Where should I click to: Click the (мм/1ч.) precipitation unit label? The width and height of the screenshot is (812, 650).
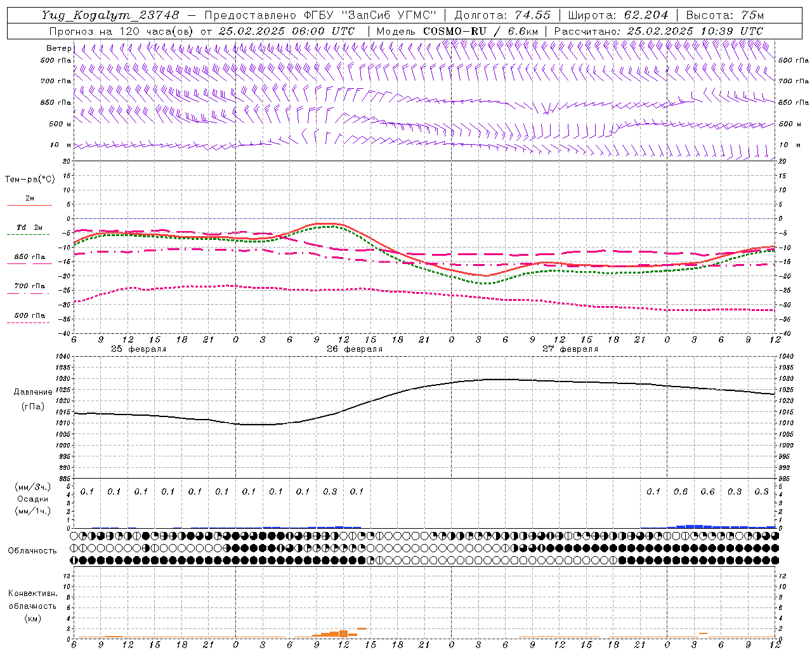[x=33, y=511]
